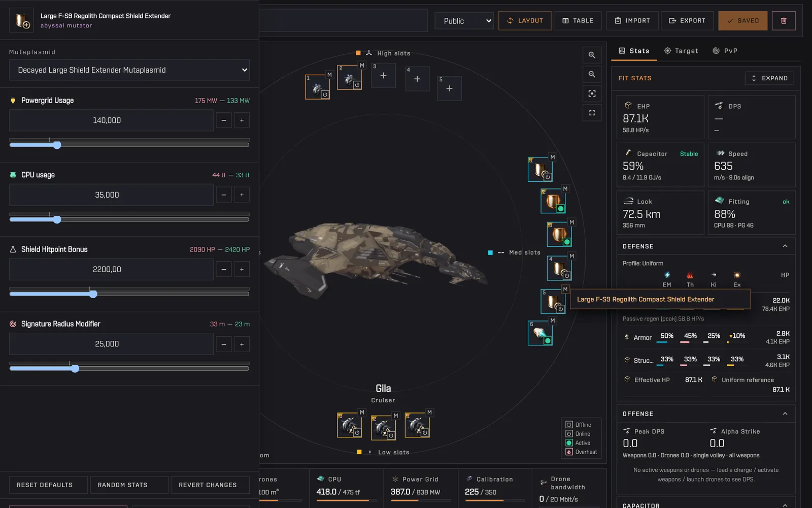Select high slot 2 module

tap(350, 77)
